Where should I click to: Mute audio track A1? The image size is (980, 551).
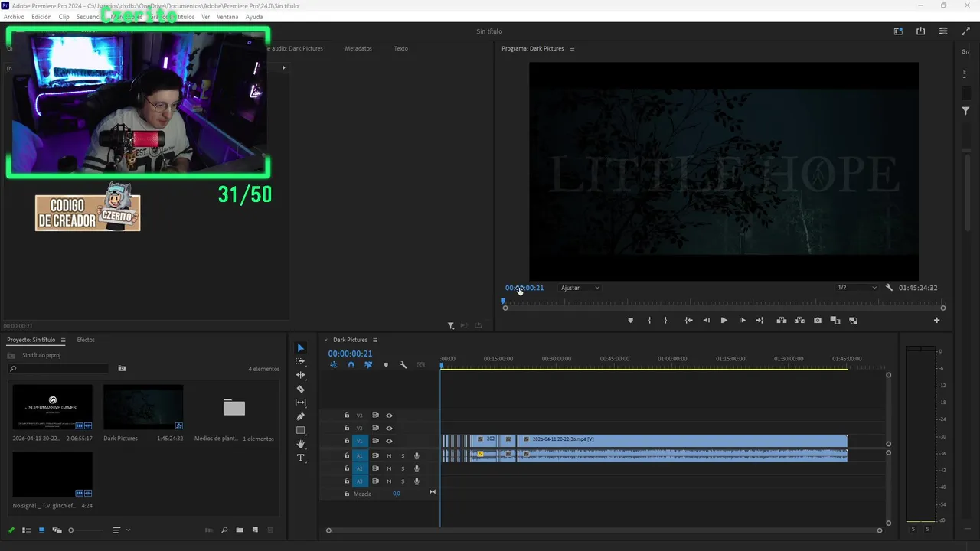point(389,456)
